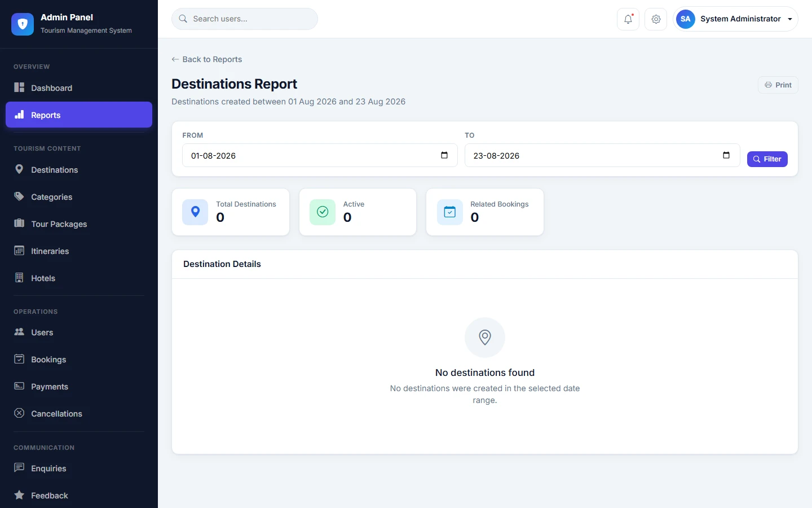Open the notifications bell

(628, 19)
